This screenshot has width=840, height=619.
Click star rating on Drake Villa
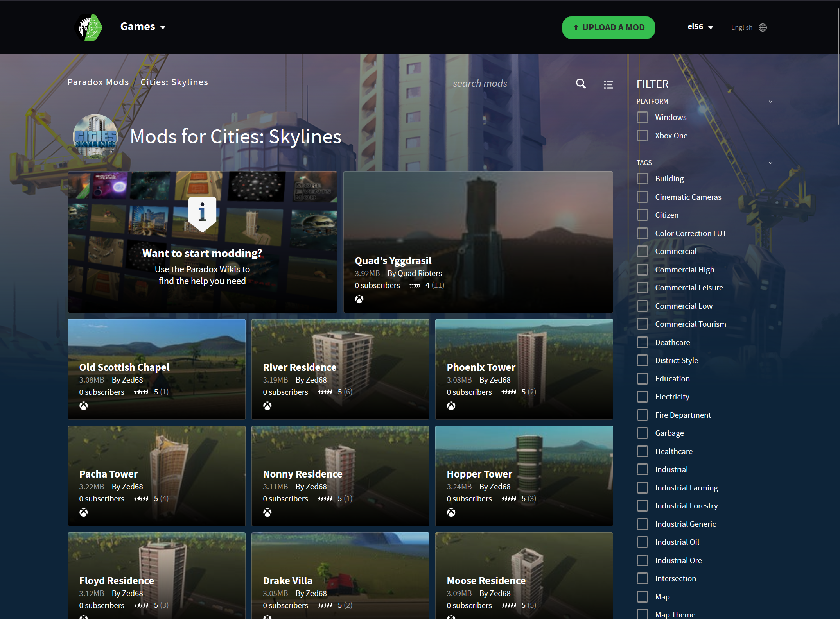[x=325, y=605]
